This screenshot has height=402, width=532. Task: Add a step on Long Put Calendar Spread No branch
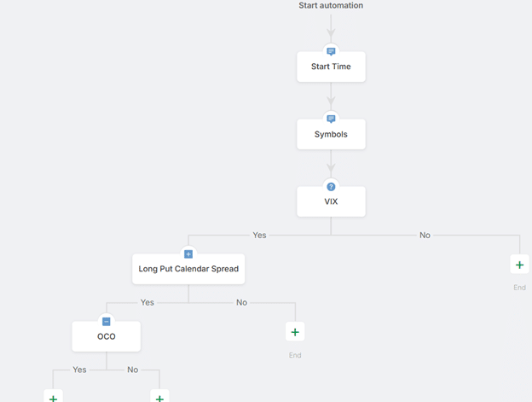click(295, 332)
